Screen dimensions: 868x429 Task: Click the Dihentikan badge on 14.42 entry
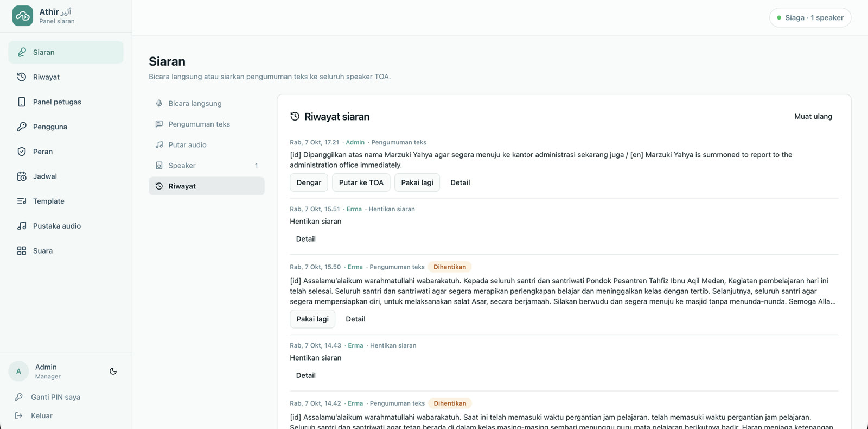450,403
